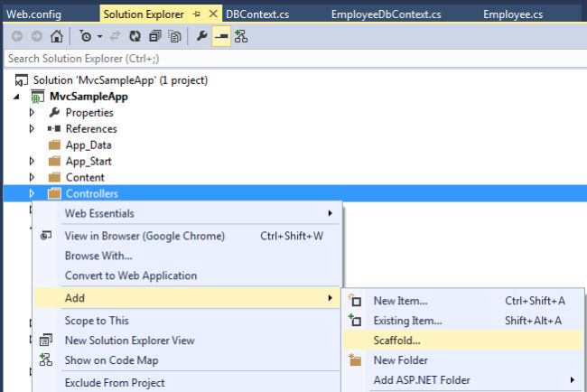Select the References tree item
The width and height of the screenshot is (587, 392).
91,129
